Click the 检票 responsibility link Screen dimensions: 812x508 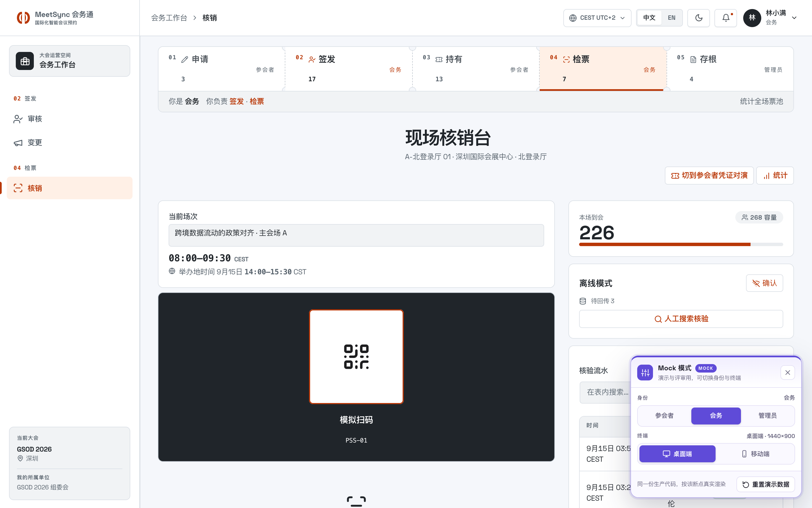click(x=257, y=102)
